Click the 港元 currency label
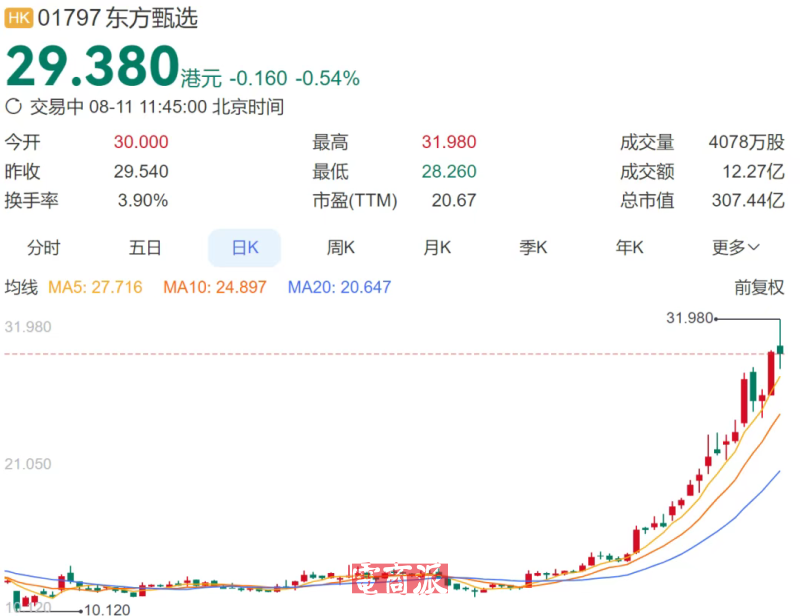800x616 pixels. point(202,79)
